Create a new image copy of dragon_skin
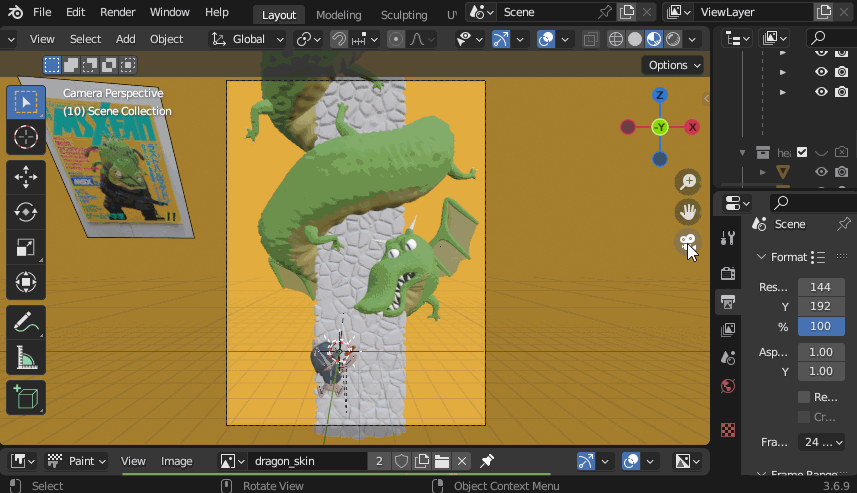857x493 pixels. [422, 461]
